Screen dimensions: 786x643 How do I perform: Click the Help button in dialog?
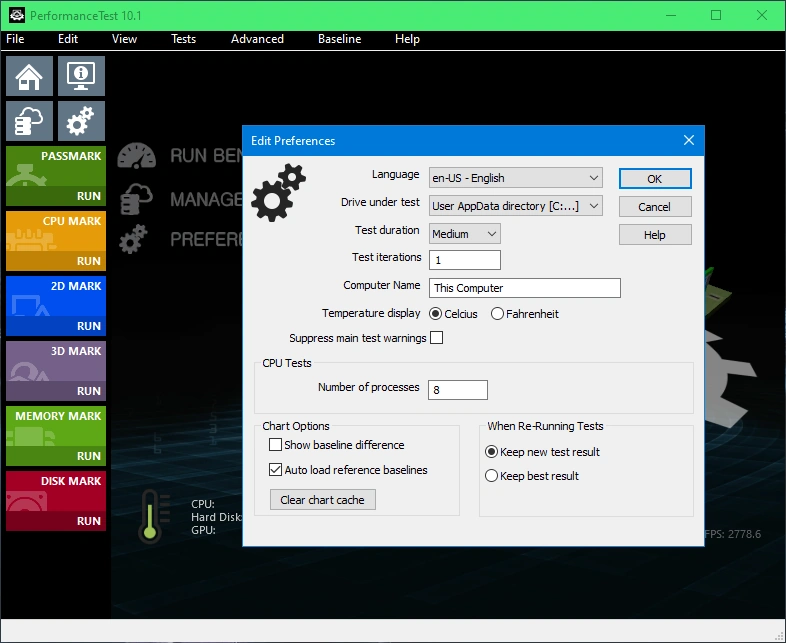[x=655, y=235]
